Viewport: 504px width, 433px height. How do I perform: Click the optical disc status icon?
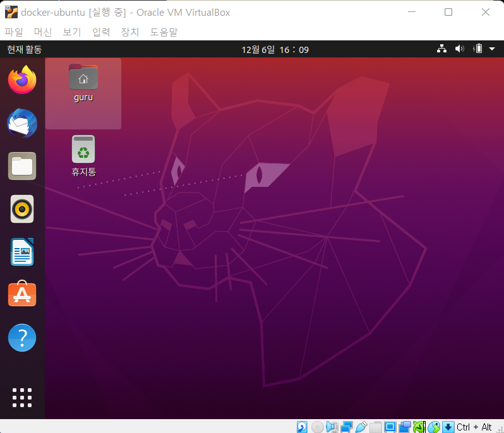(317, 427)
